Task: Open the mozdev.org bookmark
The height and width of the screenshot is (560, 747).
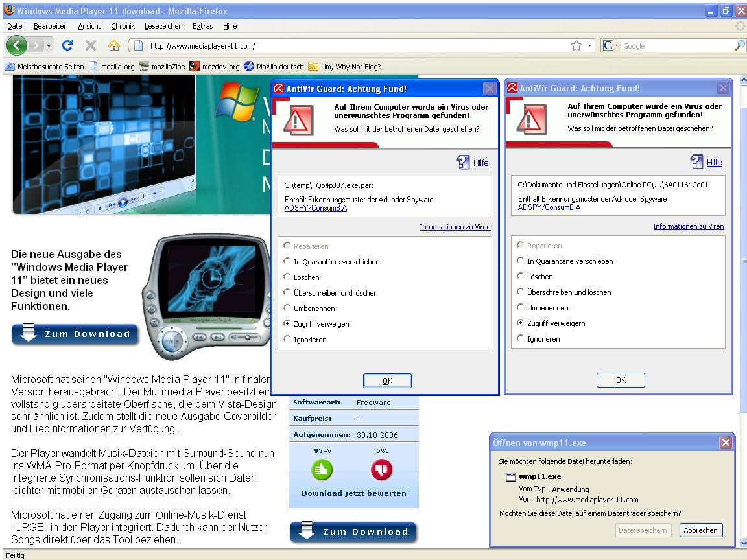Action: 215,67
